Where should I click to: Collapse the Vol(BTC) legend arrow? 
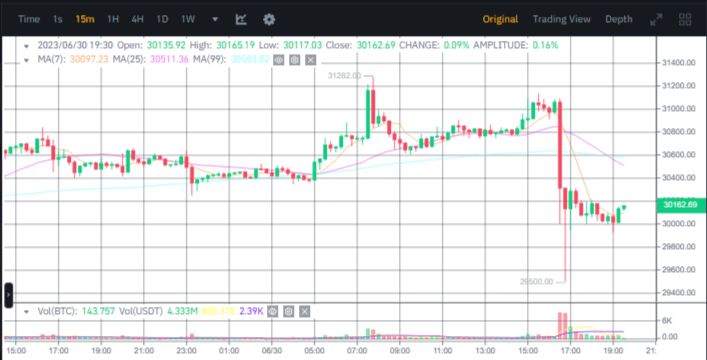coord(27,311)
